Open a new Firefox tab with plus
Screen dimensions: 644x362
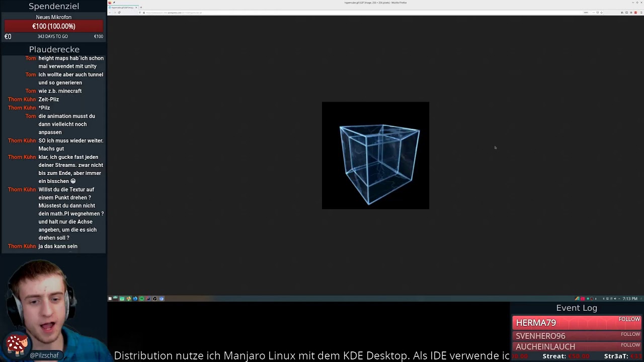141,8
